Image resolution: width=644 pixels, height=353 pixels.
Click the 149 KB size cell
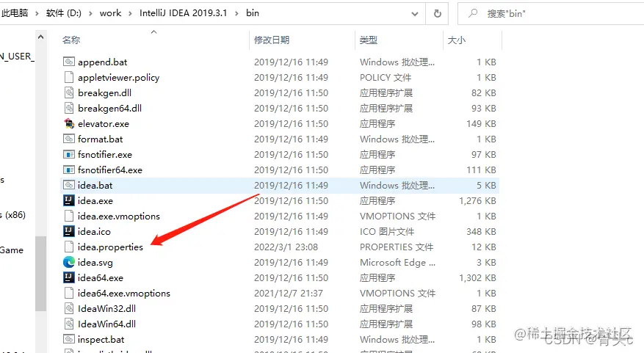[481, 123]
